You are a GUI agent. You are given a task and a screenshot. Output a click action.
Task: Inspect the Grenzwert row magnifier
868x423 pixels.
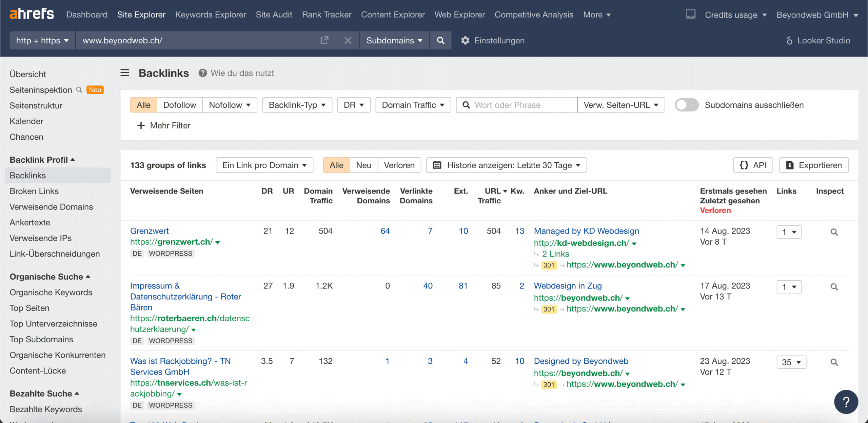[834, 232]
